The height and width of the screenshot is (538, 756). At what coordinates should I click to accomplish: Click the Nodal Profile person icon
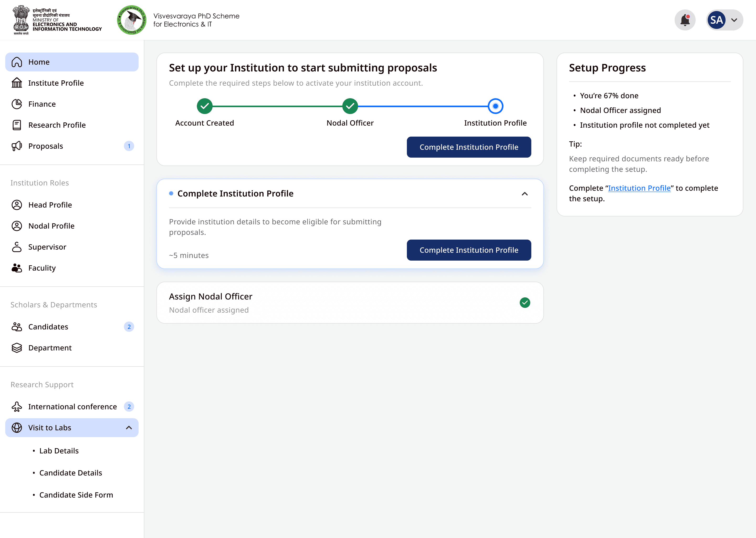click(17, 226)
